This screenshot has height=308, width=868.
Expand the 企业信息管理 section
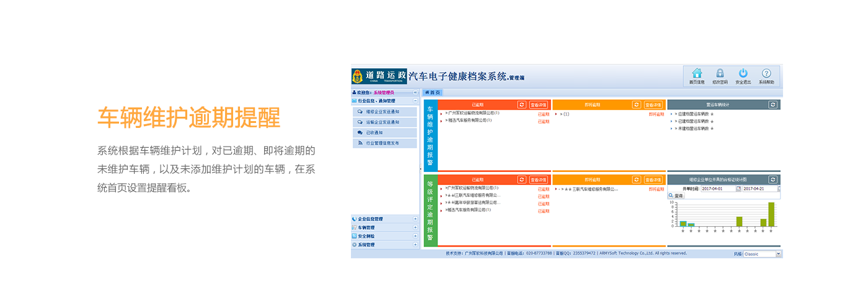(415, 219)
